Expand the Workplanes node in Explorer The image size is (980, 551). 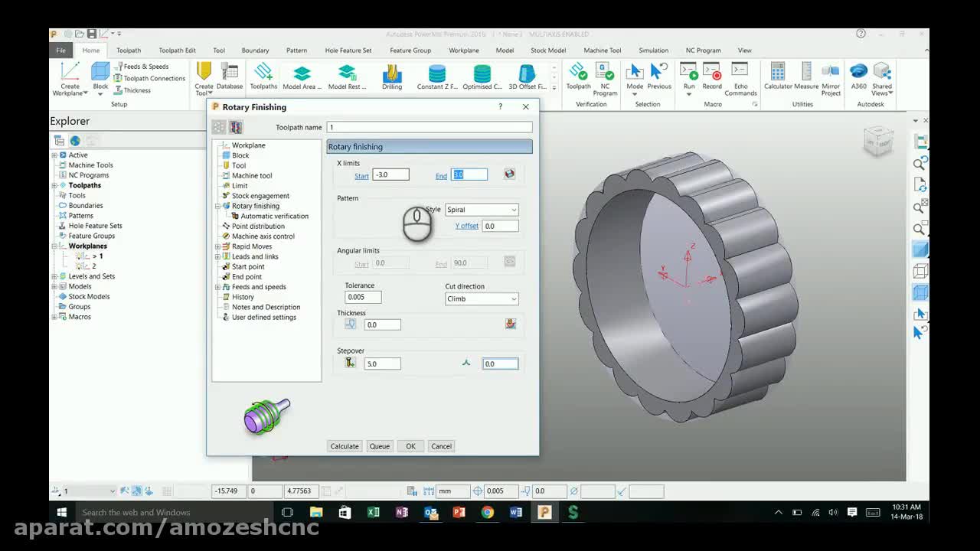pos(54,246)
